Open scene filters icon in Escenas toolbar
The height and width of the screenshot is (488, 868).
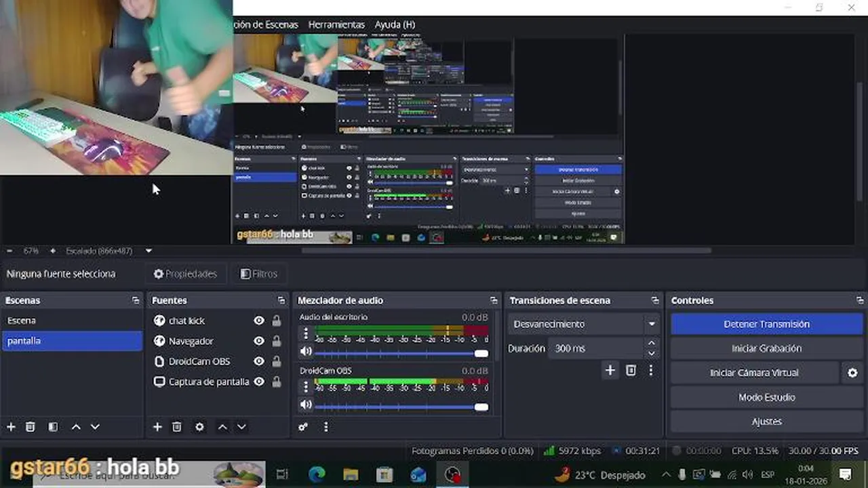coord(53,427)
